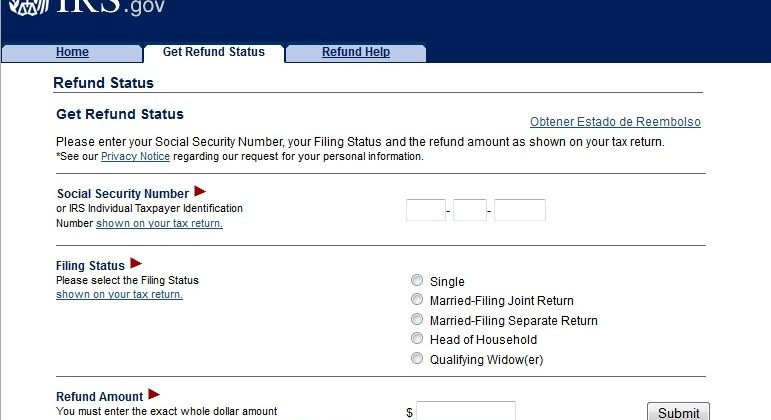Viewport: 771px width, 420px height.
Task: Select Married-Filing Separate Return radio button
Action: click(417, 319)
